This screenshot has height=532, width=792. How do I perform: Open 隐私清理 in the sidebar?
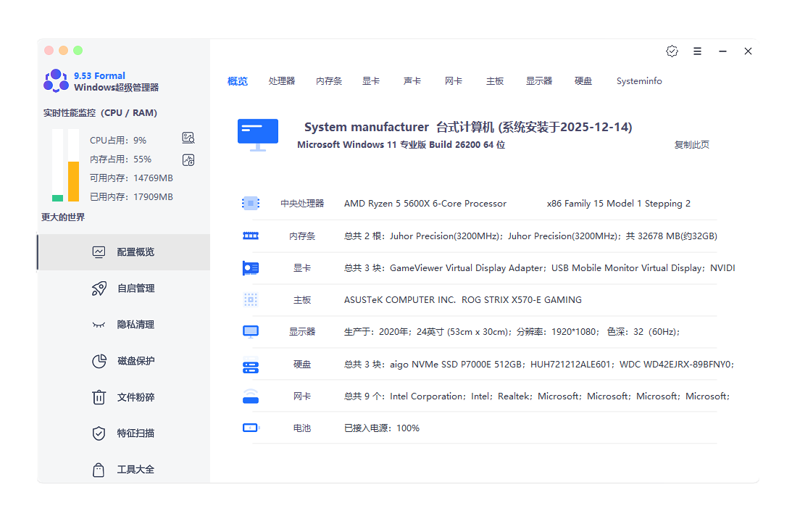click(x=136, y=325)
